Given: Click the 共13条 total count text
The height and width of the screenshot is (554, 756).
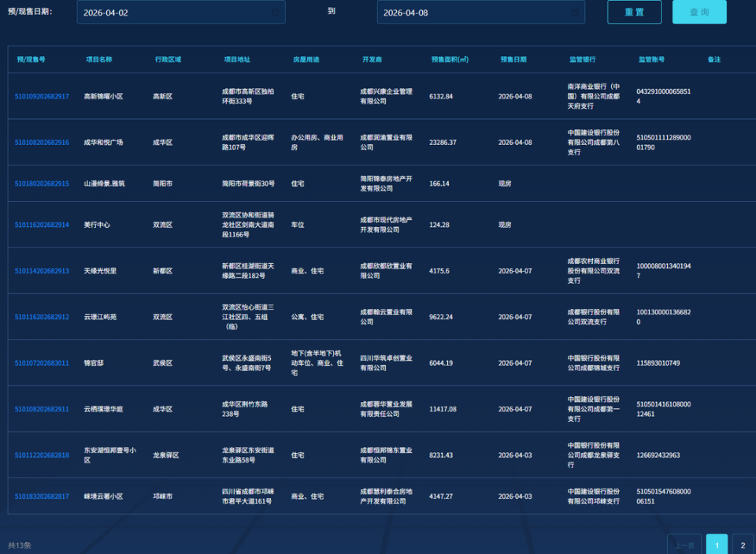Looking at the screenshot, I should [x=19, y=545].
